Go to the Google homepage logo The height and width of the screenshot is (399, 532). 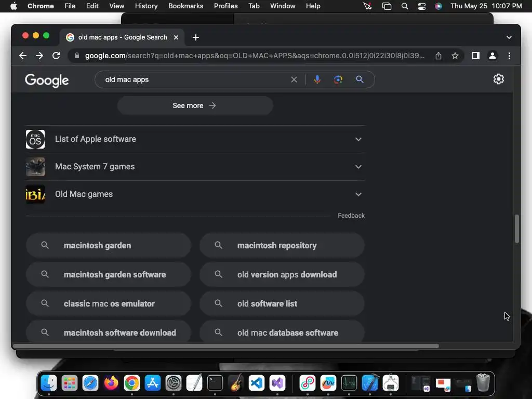click(x=47, y=81)
